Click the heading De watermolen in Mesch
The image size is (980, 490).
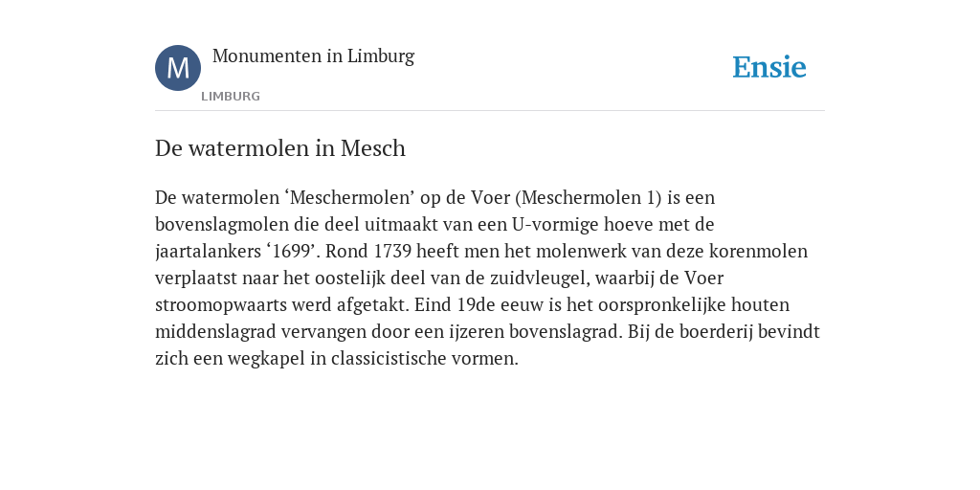point(280,148)
